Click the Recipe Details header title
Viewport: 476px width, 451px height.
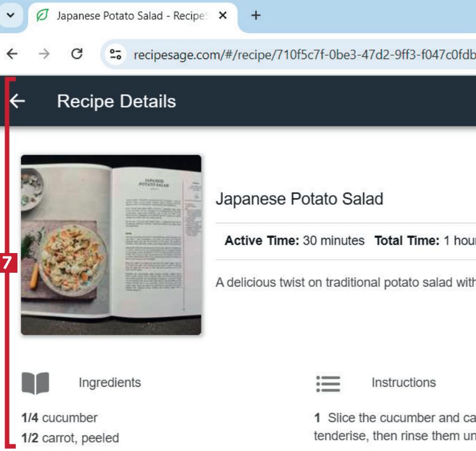[x=116, y=101]
